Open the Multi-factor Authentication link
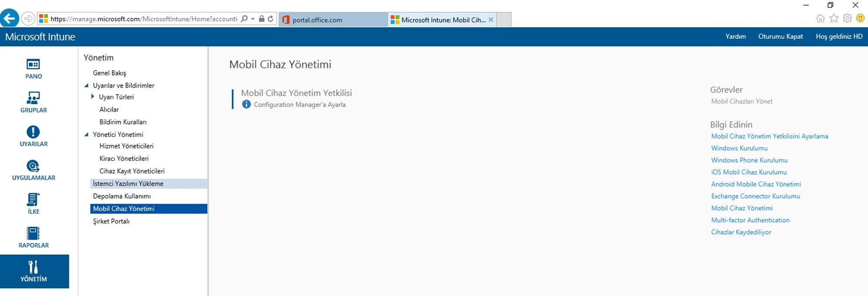This screenshot has width=868, height=296. coord(750,220)
